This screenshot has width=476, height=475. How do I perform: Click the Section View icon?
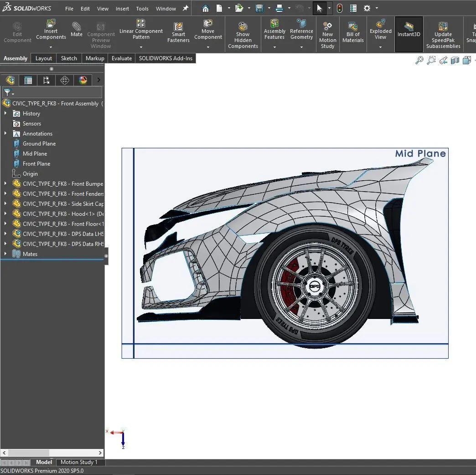click(x=455, y=60)
